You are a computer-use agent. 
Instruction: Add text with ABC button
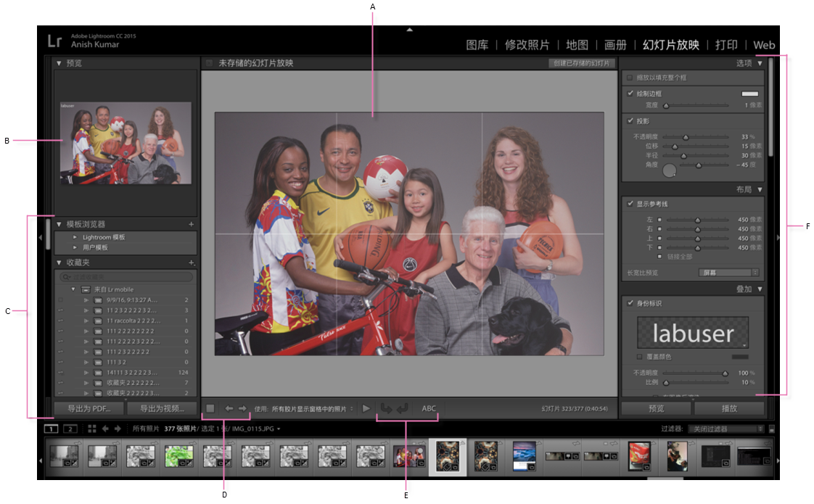(429, 408)
